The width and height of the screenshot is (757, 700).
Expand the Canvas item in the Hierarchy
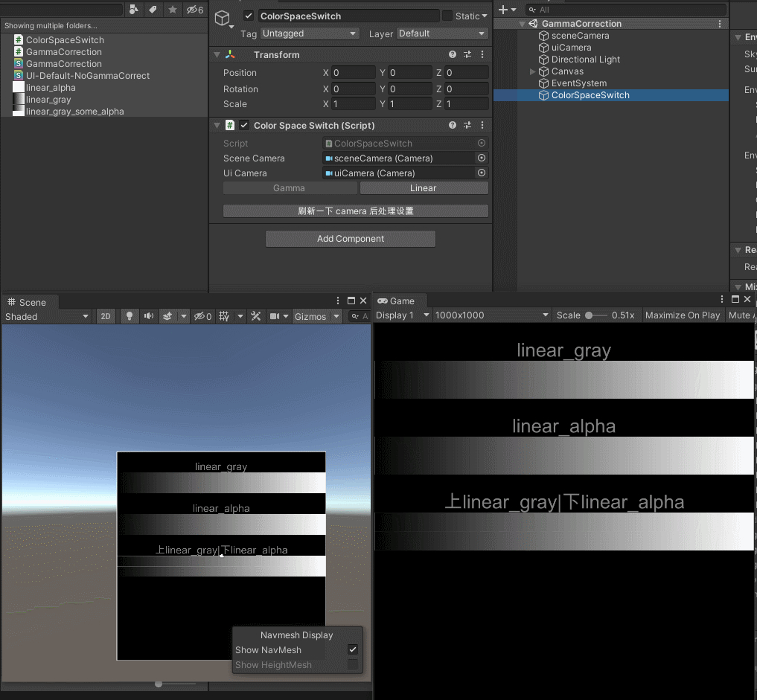pos(532,71)
